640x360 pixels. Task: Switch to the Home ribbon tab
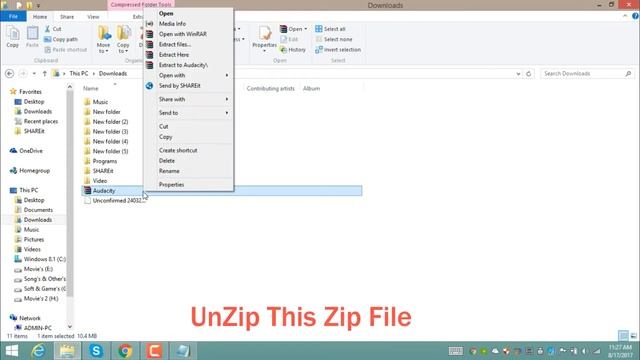pos(40,17)
